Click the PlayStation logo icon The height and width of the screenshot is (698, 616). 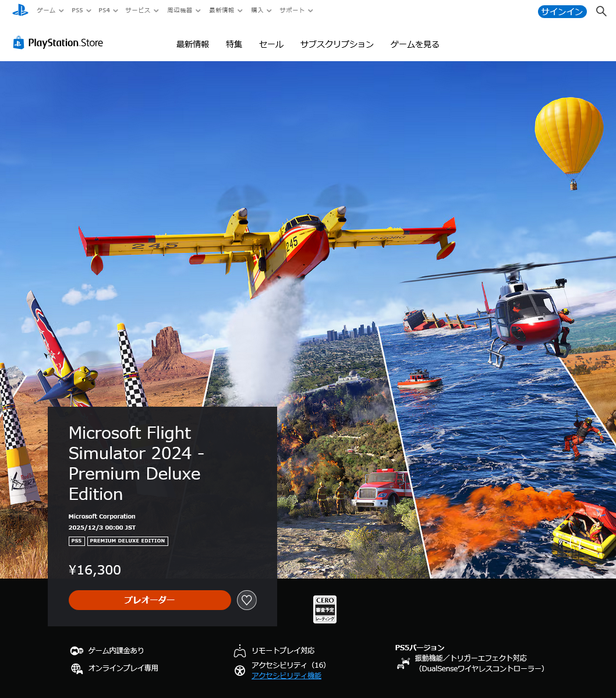pos(20,10)
